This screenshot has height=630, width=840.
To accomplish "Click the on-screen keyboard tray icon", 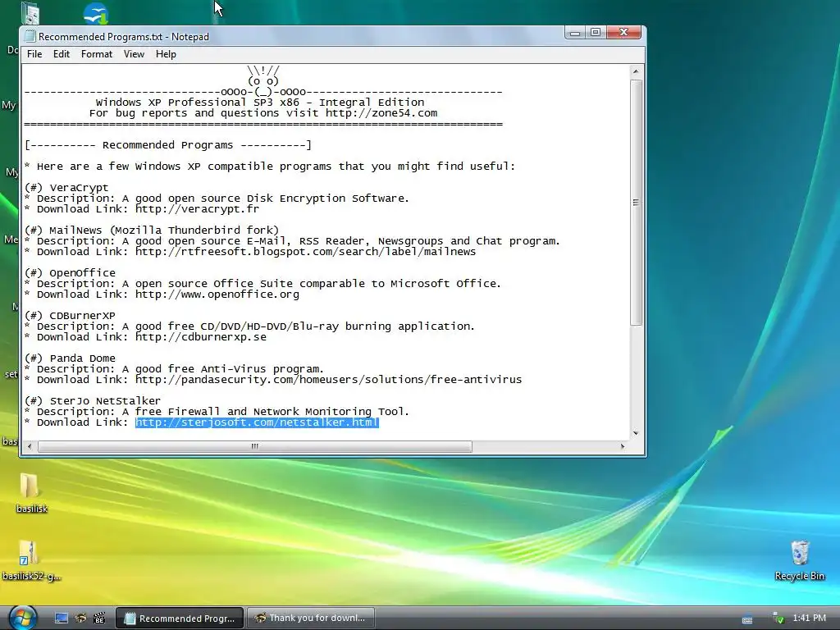I will (x=747, y=619).
